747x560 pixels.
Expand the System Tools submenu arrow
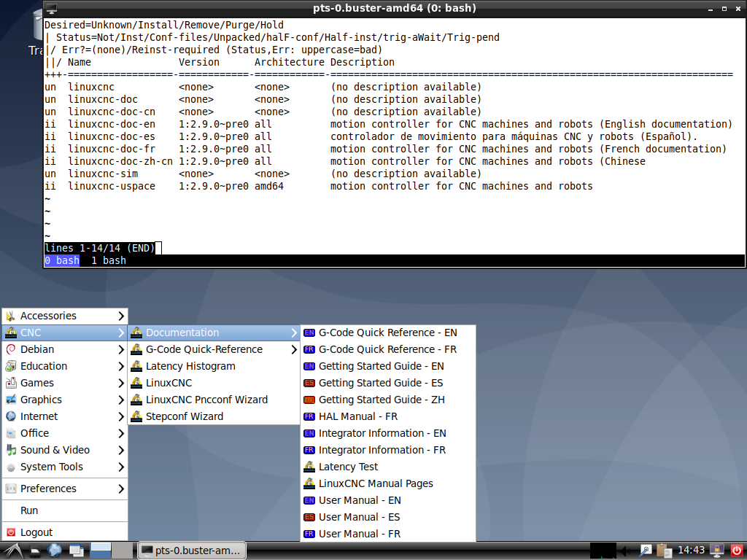tap(121, 467)
